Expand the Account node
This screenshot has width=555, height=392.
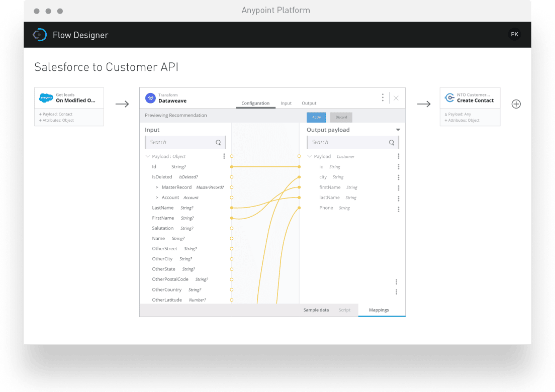click(157, 198)
